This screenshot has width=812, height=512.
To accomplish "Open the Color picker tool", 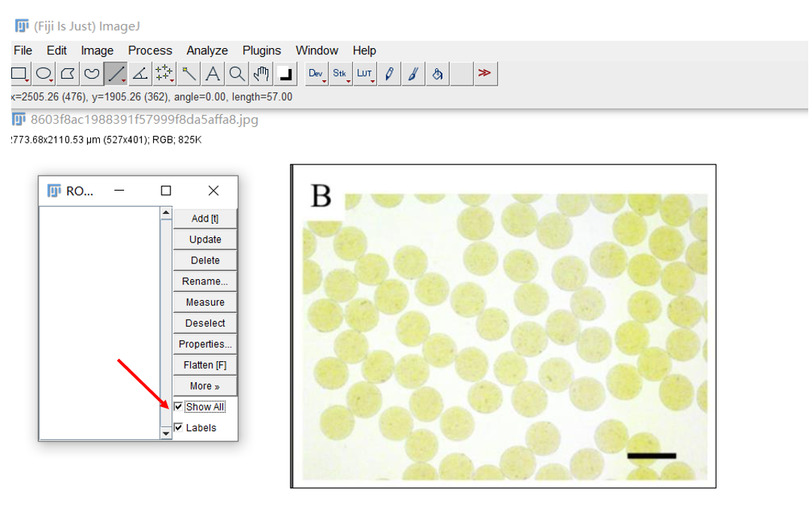I will click(x=285, y=74).
